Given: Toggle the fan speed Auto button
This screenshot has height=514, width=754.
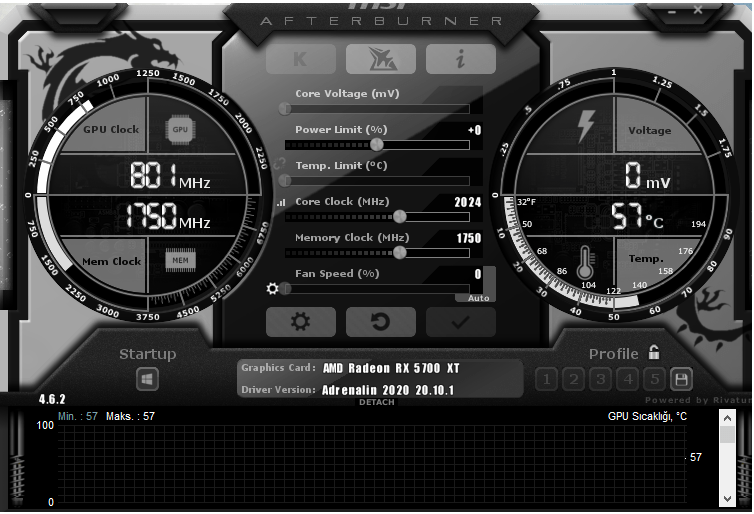Looking at the screenshot, I should (478, 298).
